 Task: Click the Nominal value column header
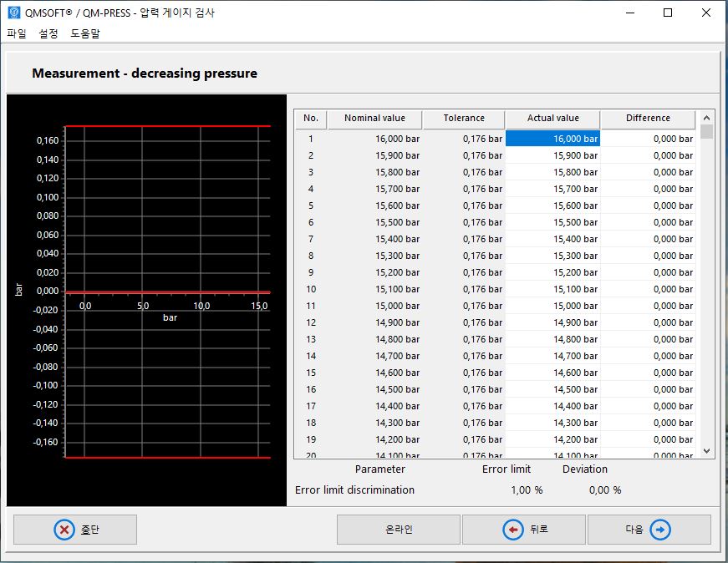(374, 119)
